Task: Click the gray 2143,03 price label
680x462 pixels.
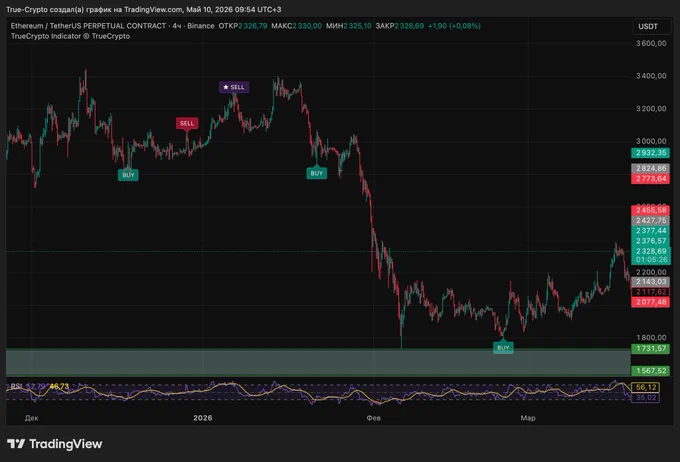Action: click(x=651, y=282)
